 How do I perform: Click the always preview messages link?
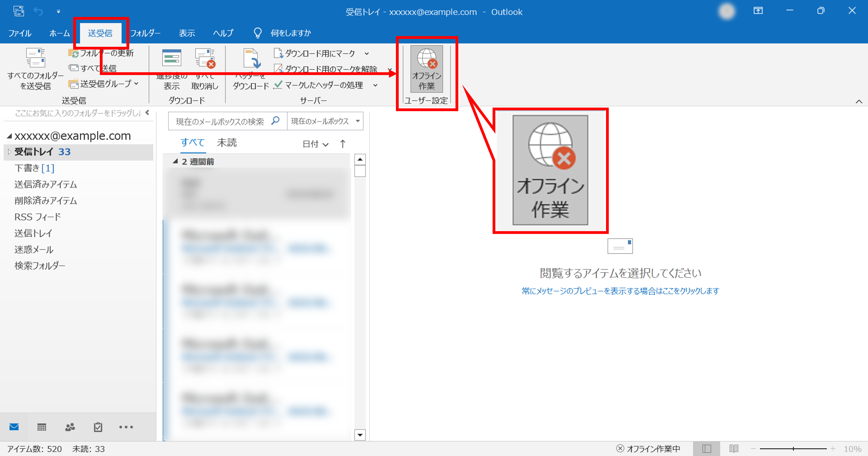tap(620, 291)
